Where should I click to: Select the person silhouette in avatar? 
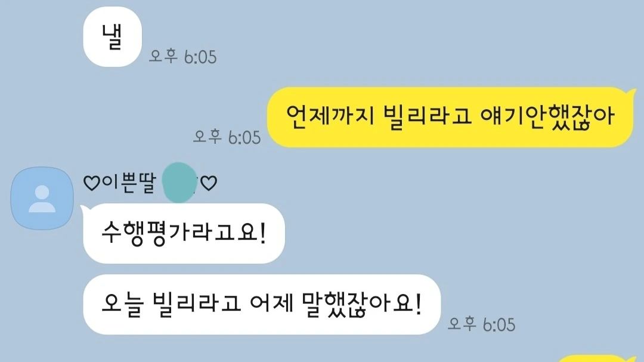[42, 199]
